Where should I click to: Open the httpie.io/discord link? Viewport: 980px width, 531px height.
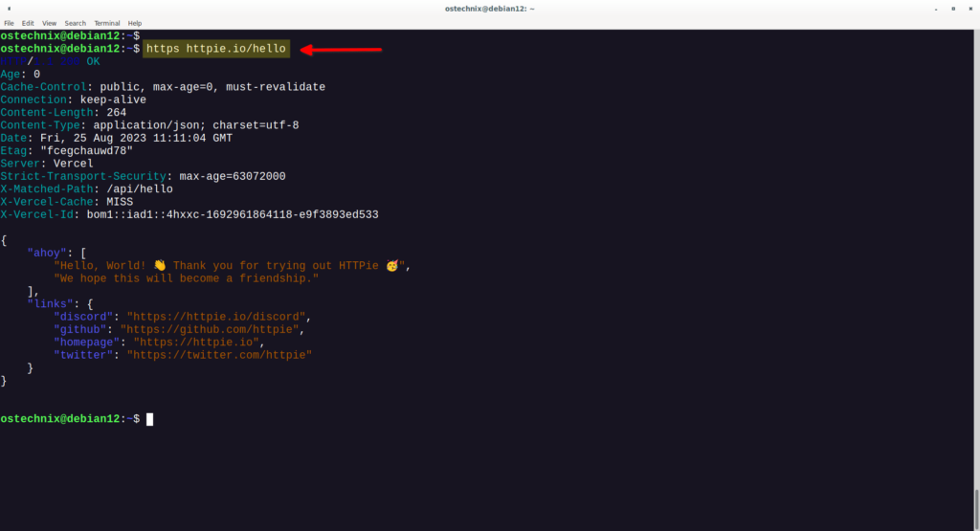[216, 317]
